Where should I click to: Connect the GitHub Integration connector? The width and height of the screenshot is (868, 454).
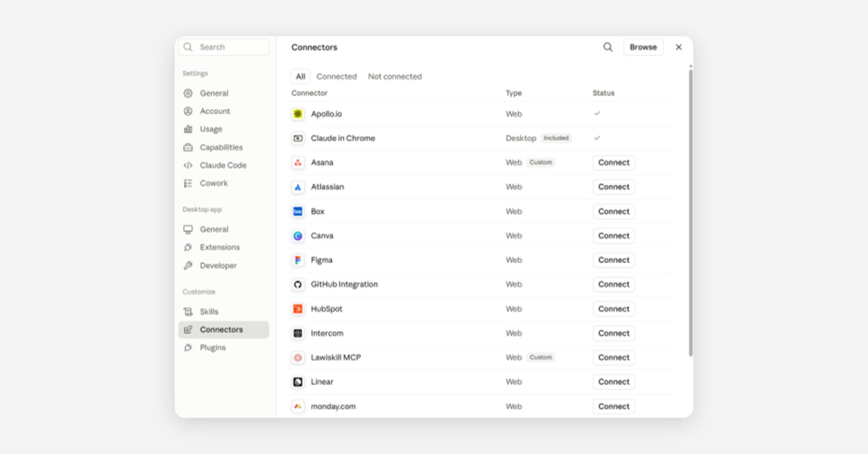point(614,285)
